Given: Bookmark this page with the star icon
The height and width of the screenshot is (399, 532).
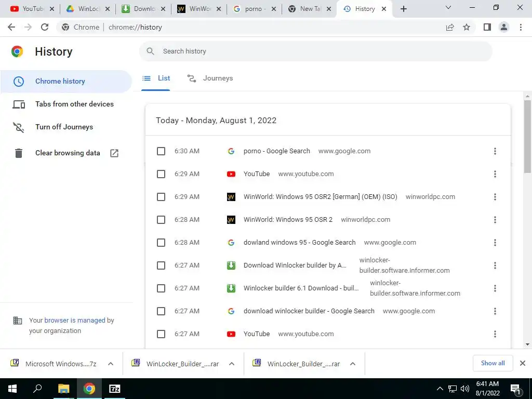Looking at the screenshot, I should 467,27.
